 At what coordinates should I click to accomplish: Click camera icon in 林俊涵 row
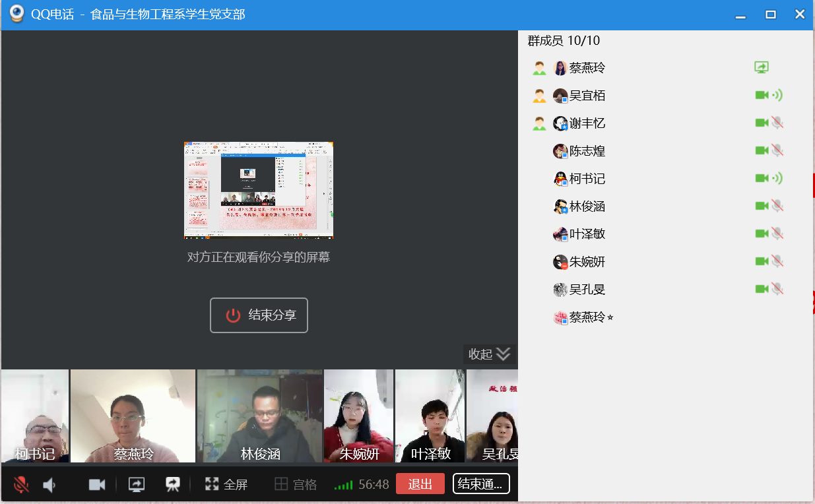click(762, 206)
